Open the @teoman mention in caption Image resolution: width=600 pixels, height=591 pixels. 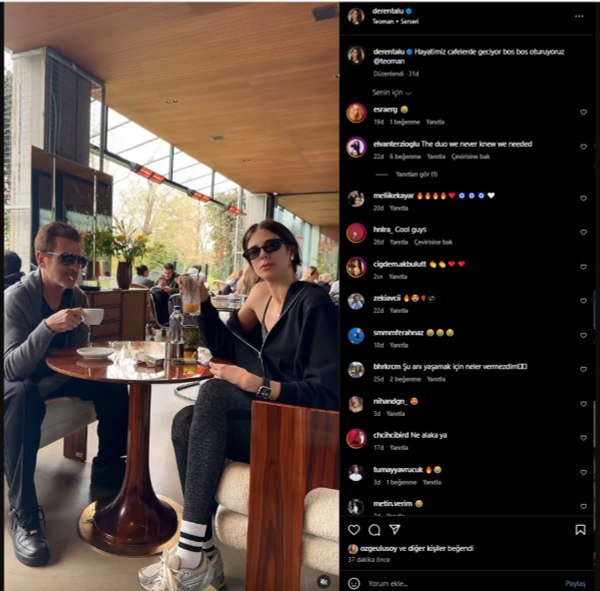[389, 61]
